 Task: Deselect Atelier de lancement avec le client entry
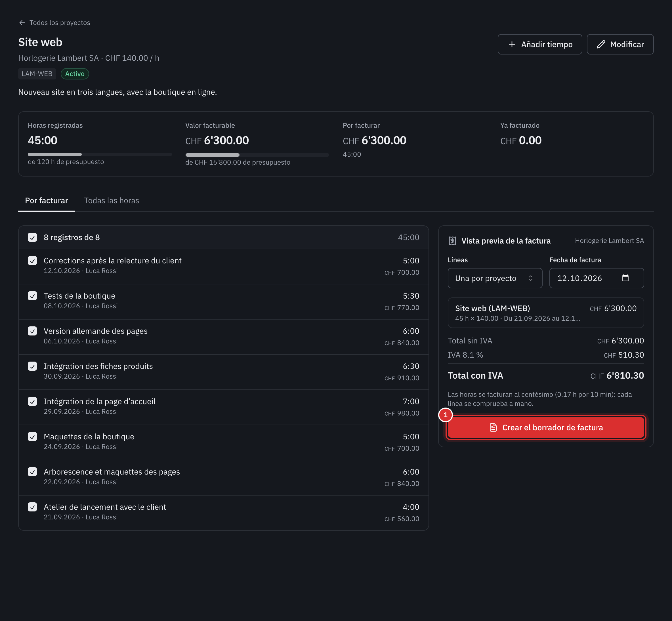[x=32, y=507]
